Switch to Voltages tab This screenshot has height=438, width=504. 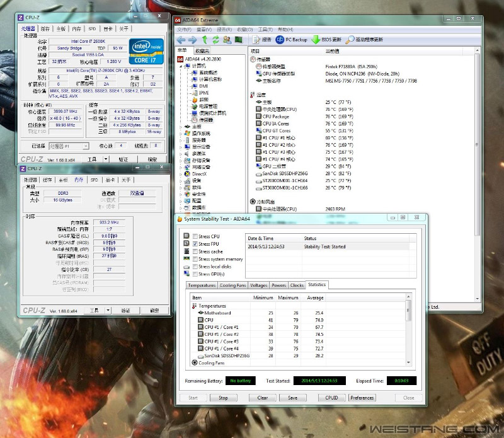click(258, 285)
